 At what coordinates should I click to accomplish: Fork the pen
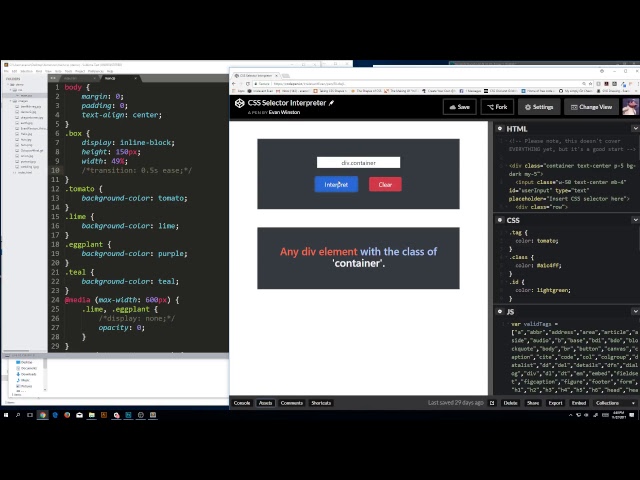pyautogui.click(x=497, y=107)
